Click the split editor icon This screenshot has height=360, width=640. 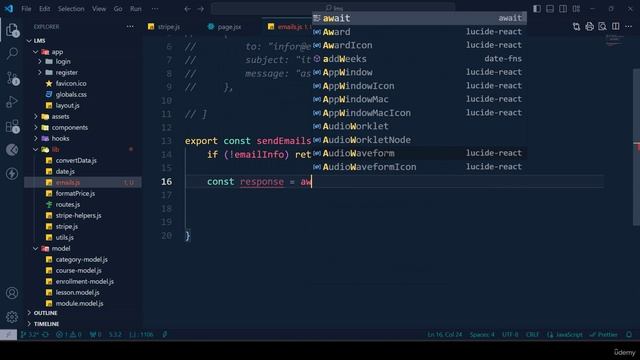click(x=616, y=27)
